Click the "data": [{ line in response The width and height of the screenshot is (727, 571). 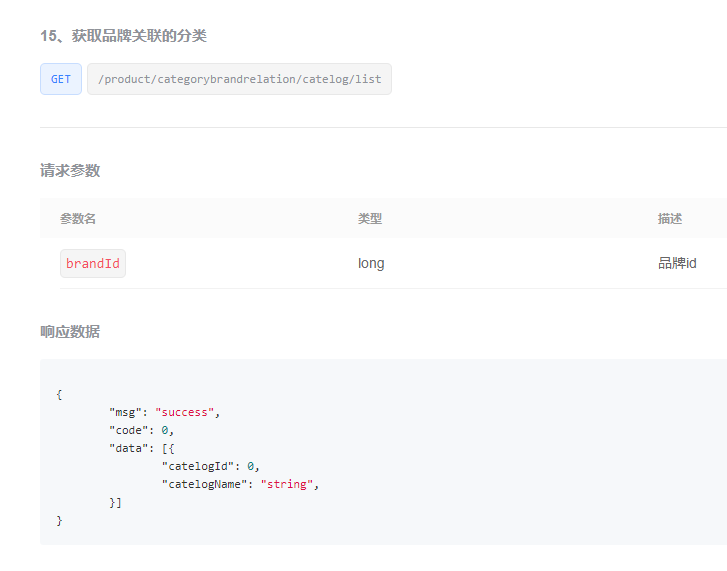tap(141, 449)
